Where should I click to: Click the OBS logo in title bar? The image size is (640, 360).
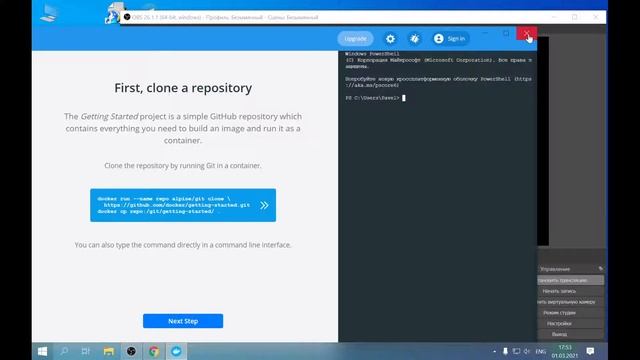(127, 17)
